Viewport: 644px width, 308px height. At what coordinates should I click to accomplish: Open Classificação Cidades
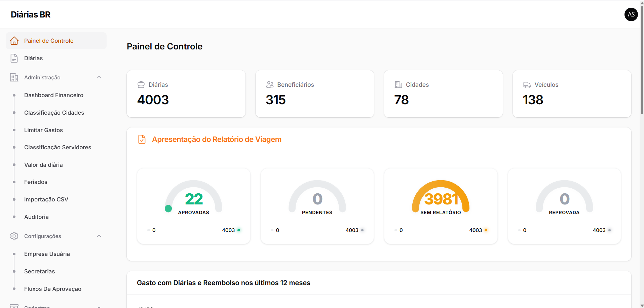click(54, 113)
